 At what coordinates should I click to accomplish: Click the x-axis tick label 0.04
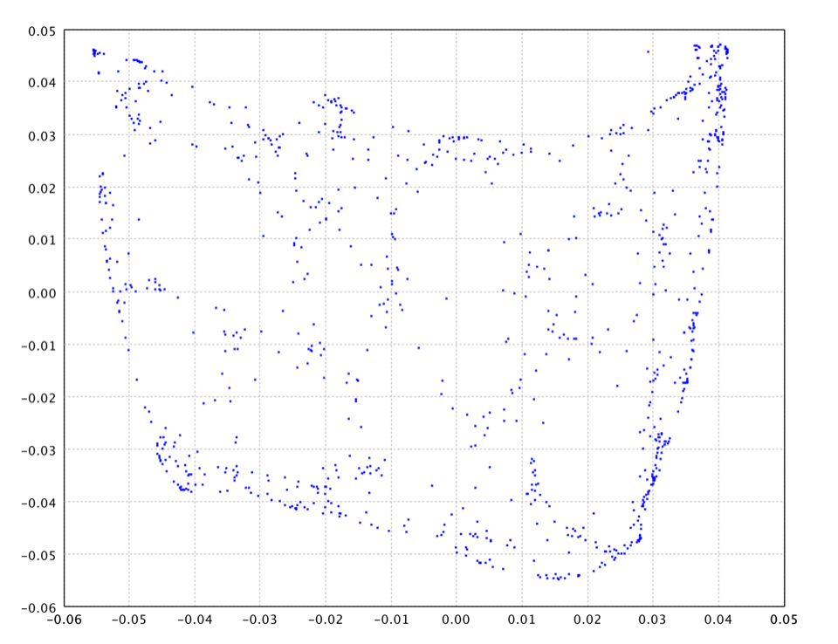tap(718, 620)
